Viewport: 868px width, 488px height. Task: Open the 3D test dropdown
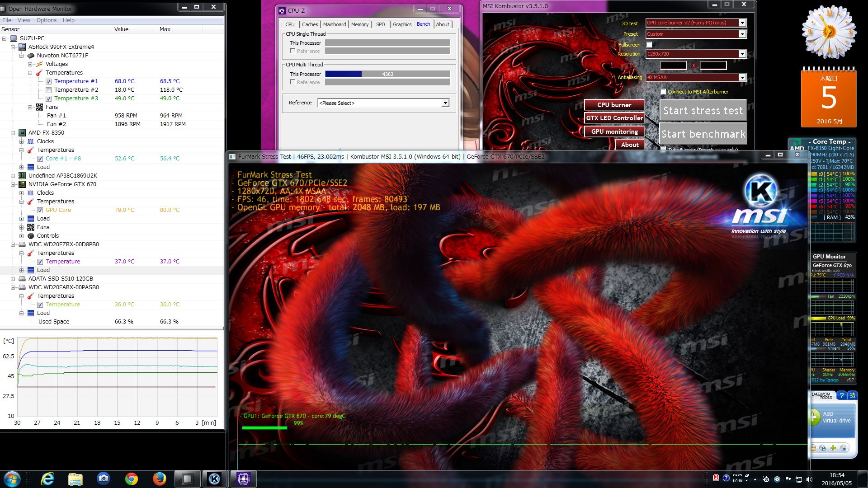coord(742,23)
